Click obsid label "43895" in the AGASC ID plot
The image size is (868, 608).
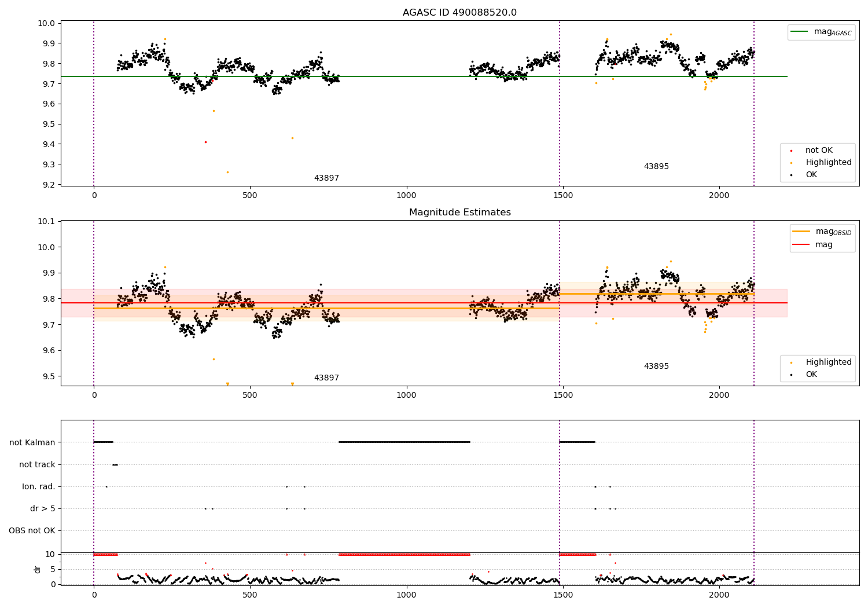(656, 167)
